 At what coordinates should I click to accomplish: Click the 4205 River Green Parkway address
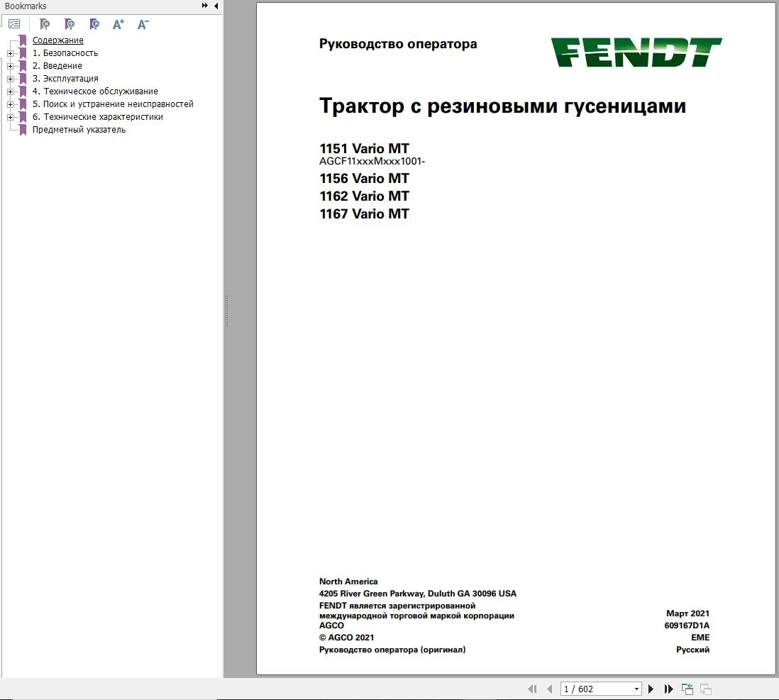(418, 593)
